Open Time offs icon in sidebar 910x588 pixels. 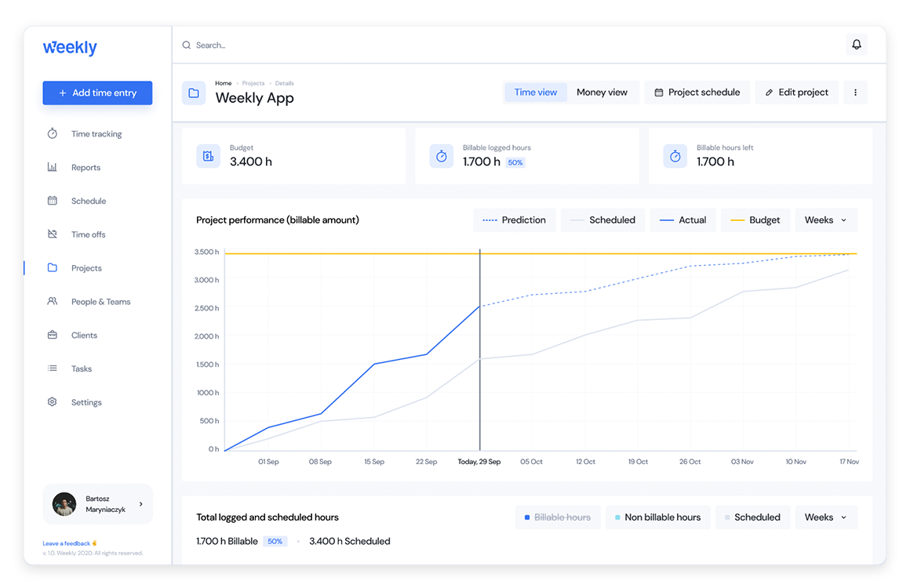tap(53, 234)
